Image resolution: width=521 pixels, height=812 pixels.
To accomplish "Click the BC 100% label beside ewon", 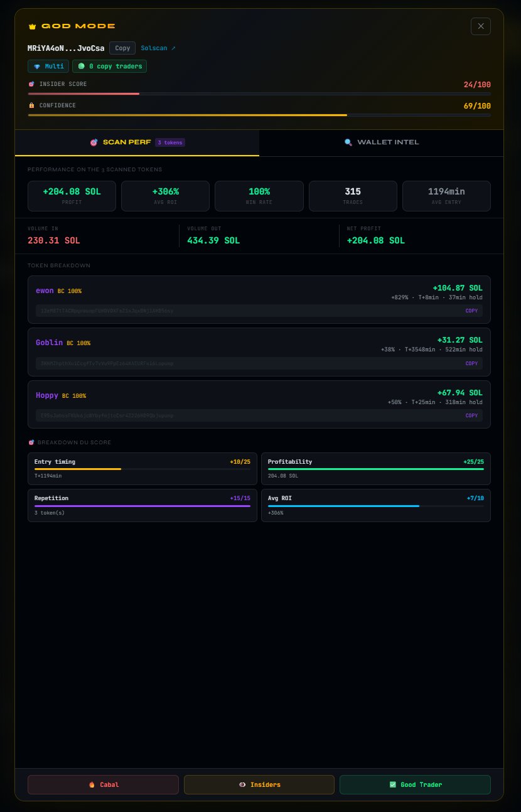I will pyautogui.click(x=70, y=291).
